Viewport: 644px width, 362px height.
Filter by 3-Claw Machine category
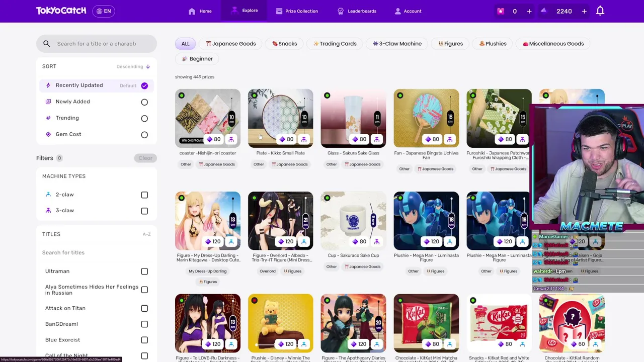point(397,44)
